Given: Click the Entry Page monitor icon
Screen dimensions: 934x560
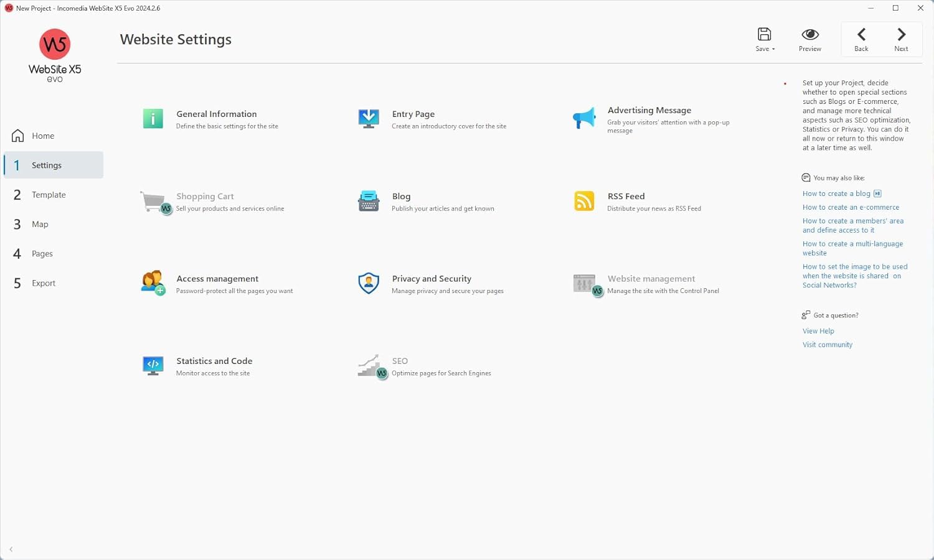Looking at the screenshot, I should (369, 118).
